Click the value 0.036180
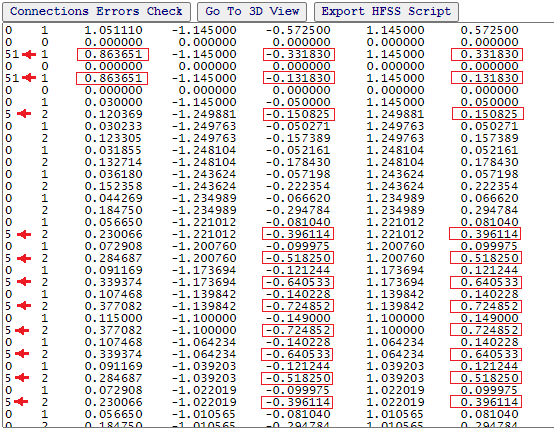This screenshot has height=430, width=554. (113, 174)
